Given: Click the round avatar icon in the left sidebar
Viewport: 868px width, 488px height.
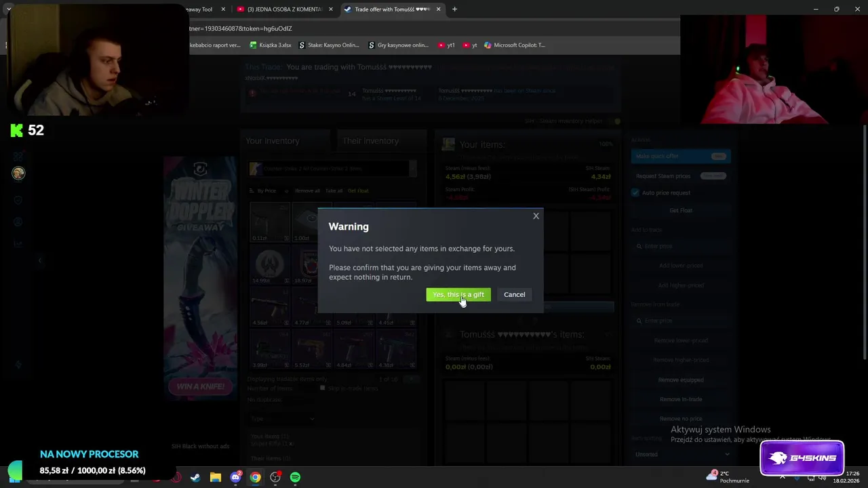Looking at the screenshot, I should click(x=18, y=174).
